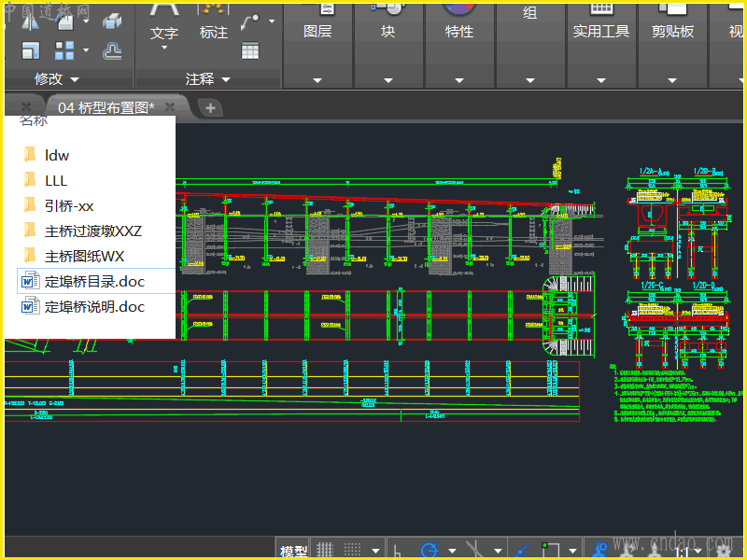
Task: Click the Scale tool in Modify panel
Action: click(x=31, y=50)
